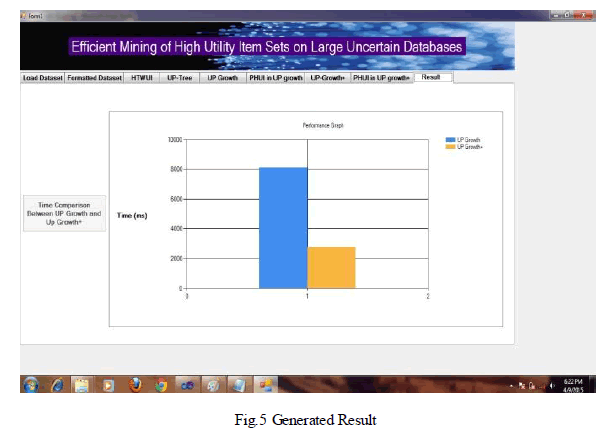Click the volume icon in system tray

pos(551,385)
